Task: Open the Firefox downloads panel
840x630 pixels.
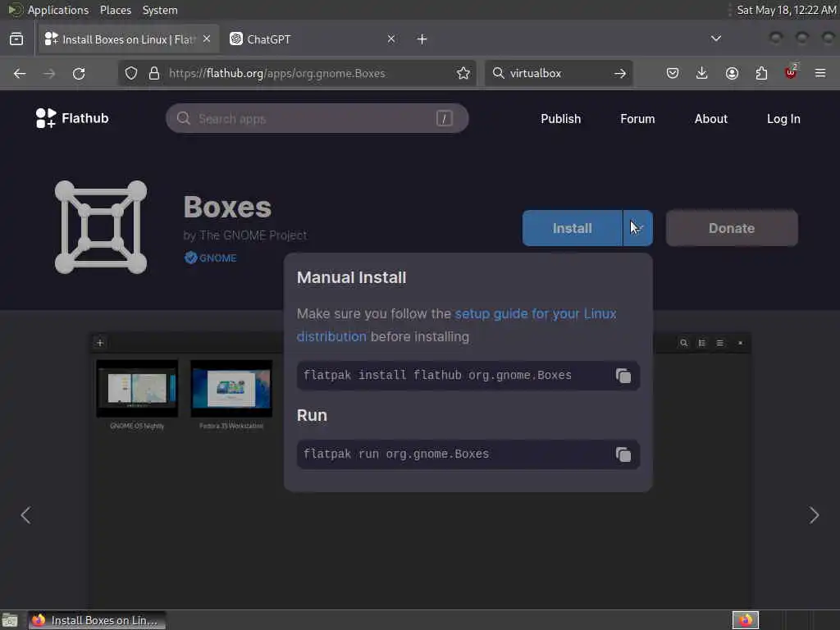Action: pyautogui.click(x=702, y=73)
